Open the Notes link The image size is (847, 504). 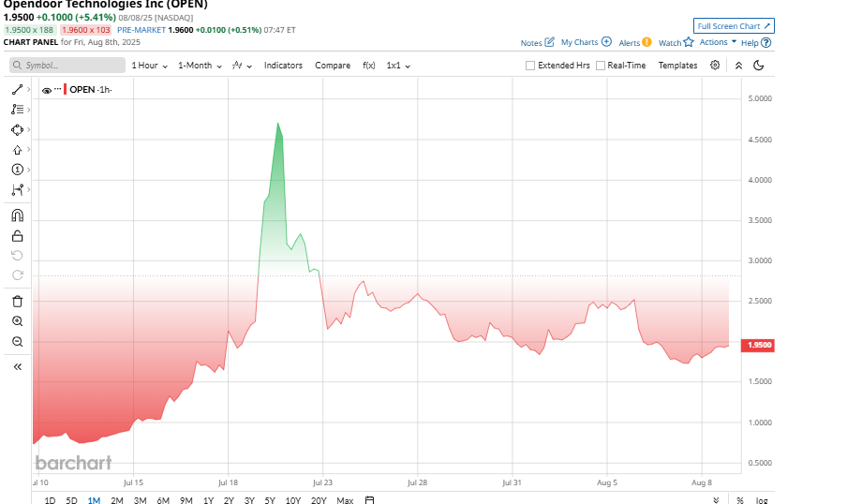[531, 43]
